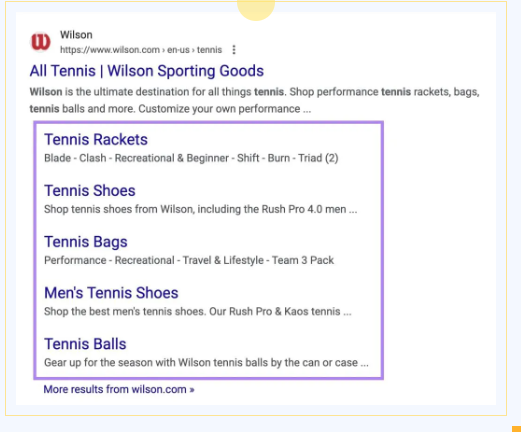The height and width of the screenshot is (432, 521).
Task: Click Travel & Lifestyle bags sub-link
Action: [223, 260]
